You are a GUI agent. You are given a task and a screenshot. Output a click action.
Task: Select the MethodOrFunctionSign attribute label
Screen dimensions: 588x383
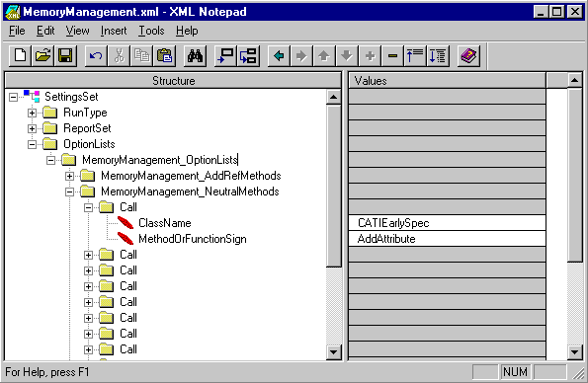coord(193,239)
